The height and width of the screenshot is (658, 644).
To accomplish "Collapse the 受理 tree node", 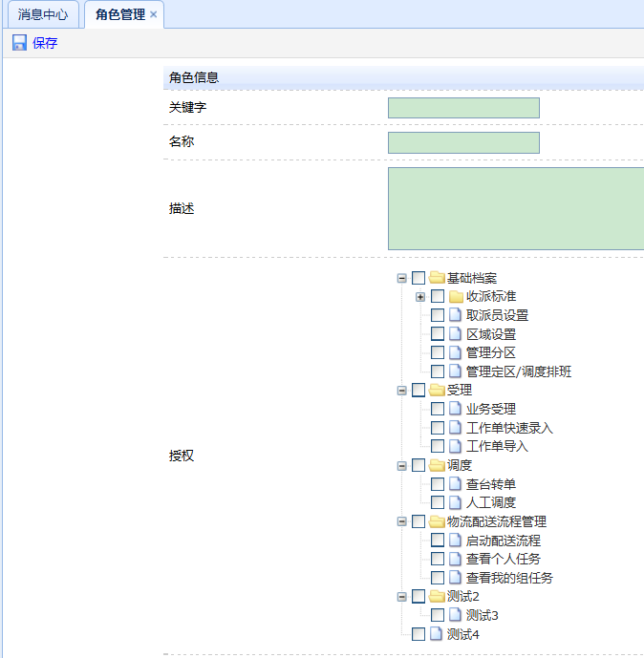I will click(401, 391).
